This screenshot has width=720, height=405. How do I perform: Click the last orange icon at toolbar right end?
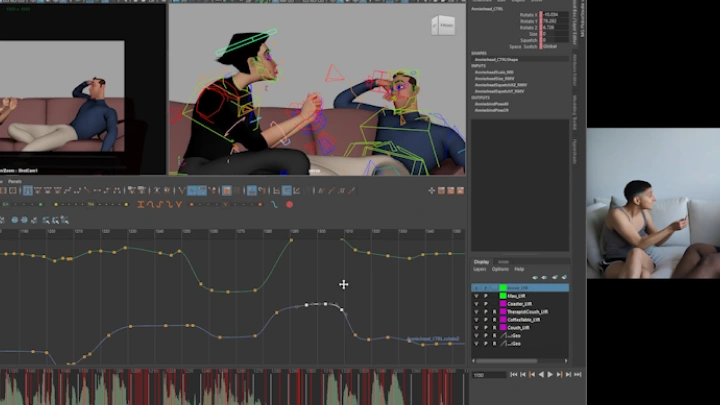pos(460,191)
